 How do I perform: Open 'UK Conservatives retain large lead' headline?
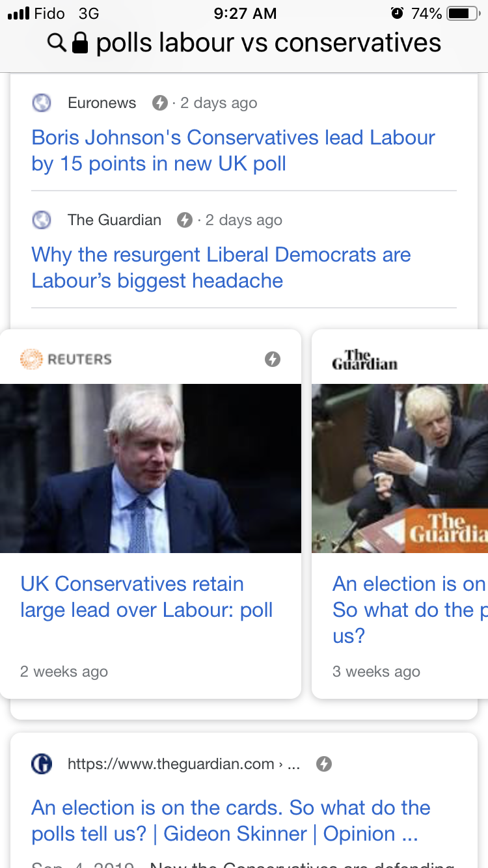(x=146, y=597)
